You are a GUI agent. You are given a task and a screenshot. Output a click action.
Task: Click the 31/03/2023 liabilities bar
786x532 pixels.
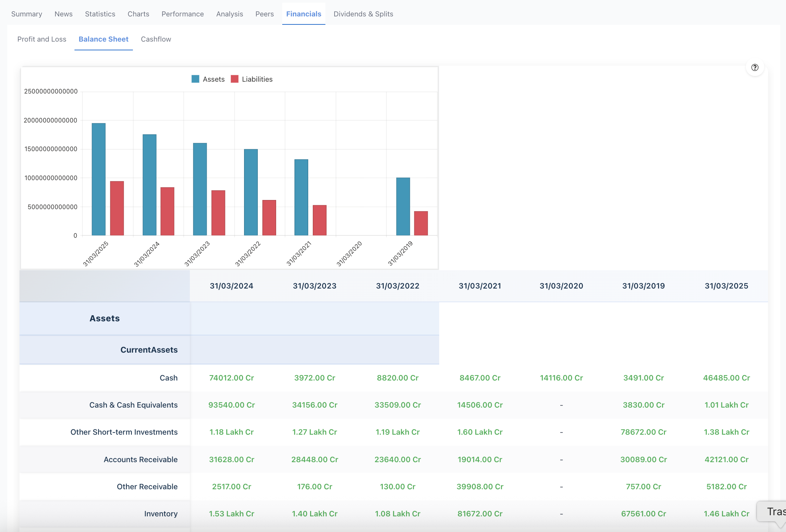(x=218, y=213)
